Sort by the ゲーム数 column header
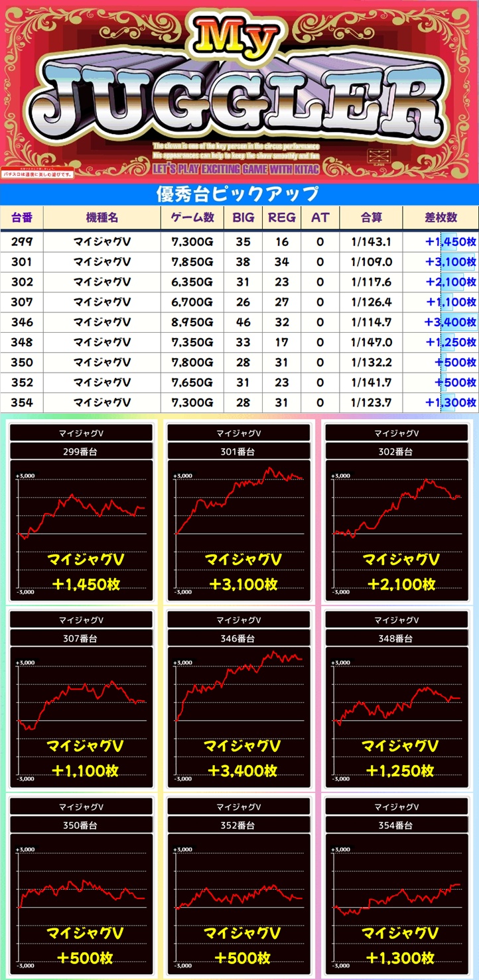Viewport: 479px width, 980px height. 192,217
